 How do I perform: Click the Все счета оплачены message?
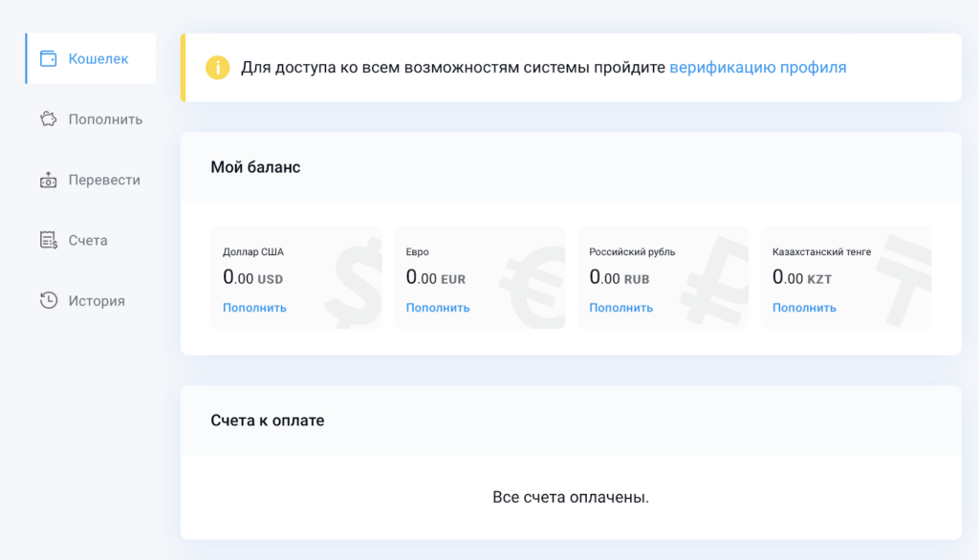click(571, 498)
